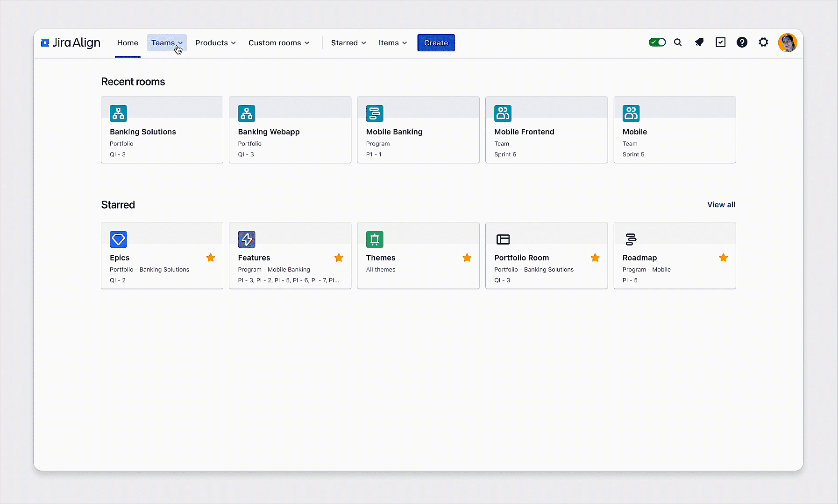Click the View all link for Starred

pos(721,204)
